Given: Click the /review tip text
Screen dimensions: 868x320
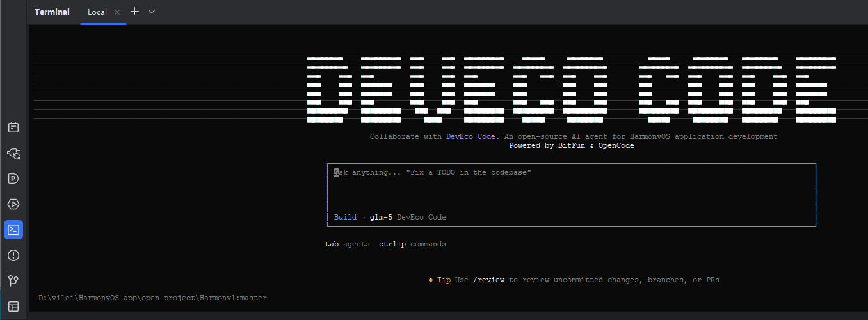Looking at the screenshot, I should pyautogui.click(x=489, y=280).
